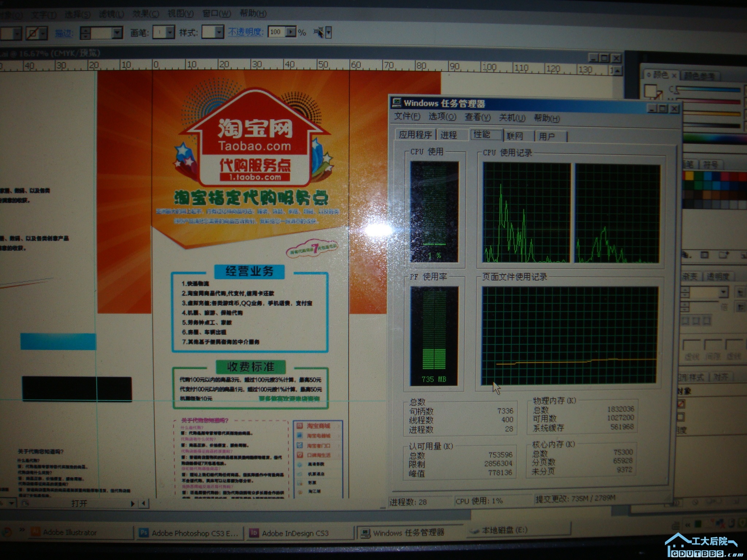The image size is (747, 560).
Task: Click the 描边 link in control bar
Action: tap(63, 33)
